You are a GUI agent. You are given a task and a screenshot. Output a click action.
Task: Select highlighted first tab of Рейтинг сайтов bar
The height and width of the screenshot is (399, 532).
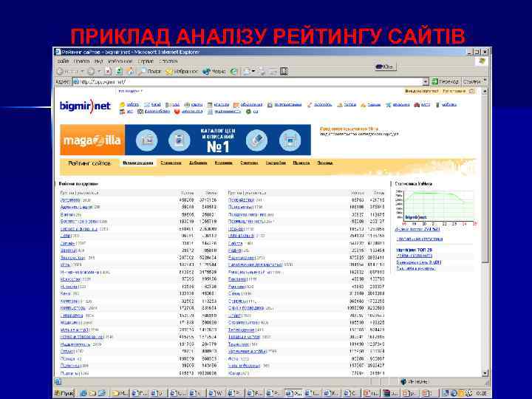pyautogui.click(x=137, y=163)
